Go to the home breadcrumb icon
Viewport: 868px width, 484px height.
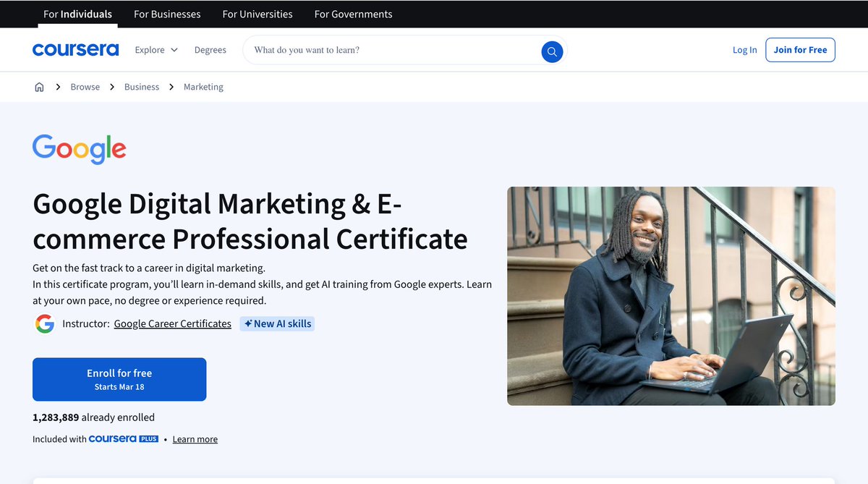39,87
